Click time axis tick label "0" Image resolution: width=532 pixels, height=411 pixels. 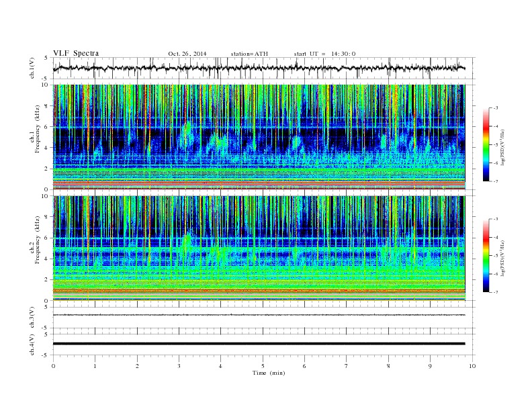click(53, 366)
